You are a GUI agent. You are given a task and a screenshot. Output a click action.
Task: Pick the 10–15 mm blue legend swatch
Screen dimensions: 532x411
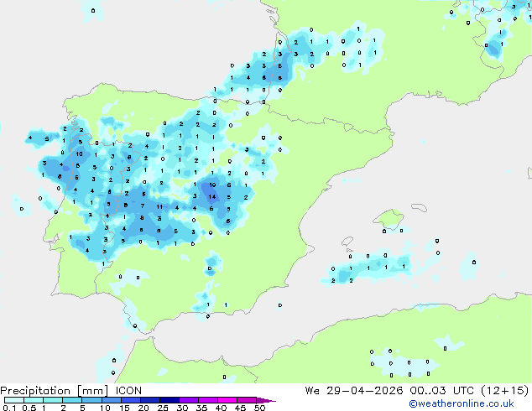(x=112, y=400)
